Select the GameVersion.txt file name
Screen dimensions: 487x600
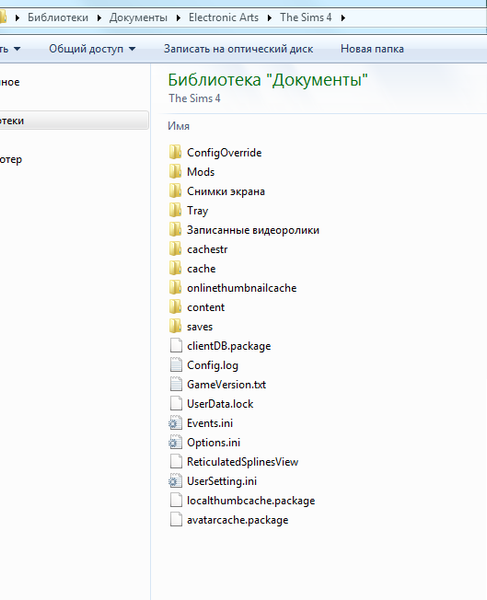pyautogui.click(x=226, y=385)
